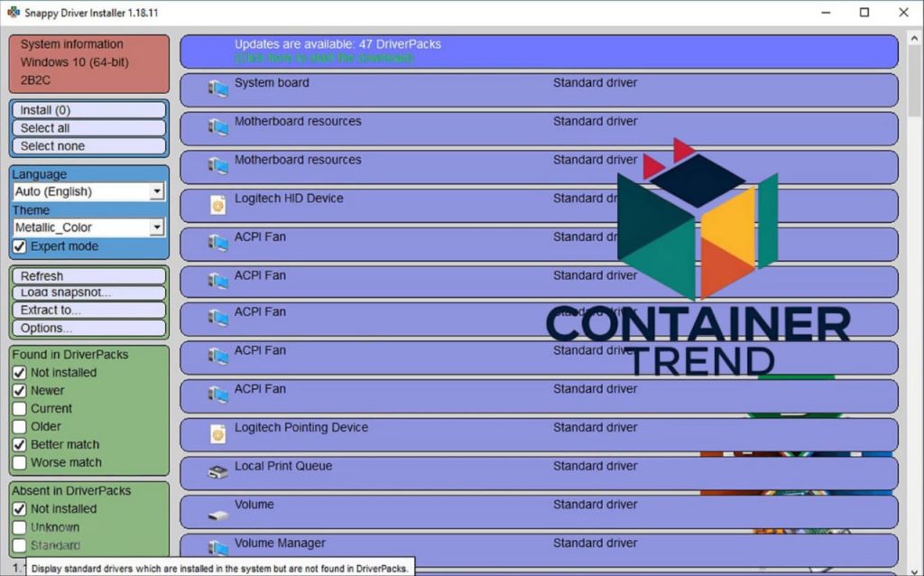
Task: Uncheck Not installed under Absent in DriverPacks
Action: [20, 509]
